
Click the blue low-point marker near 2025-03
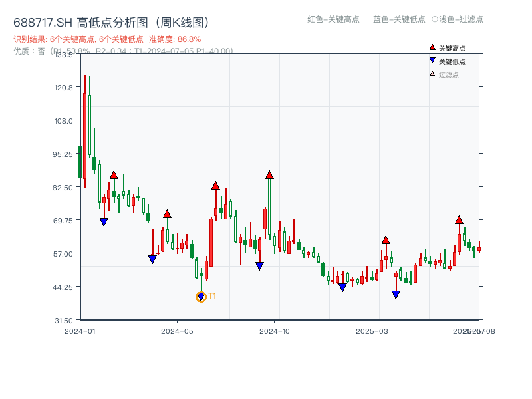point(396,293)
